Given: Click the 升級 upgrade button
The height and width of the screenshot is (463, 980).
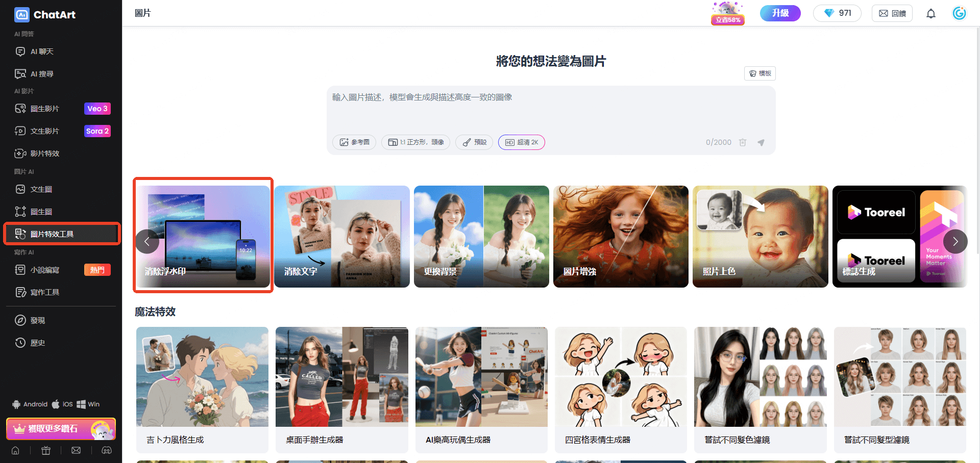Looking at the screenshot, I should click(x=780, y=13).
